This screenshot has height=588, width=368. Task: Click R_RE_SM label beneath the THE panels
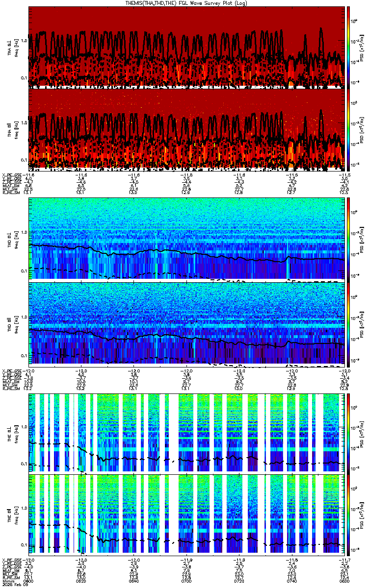point(11,578)
